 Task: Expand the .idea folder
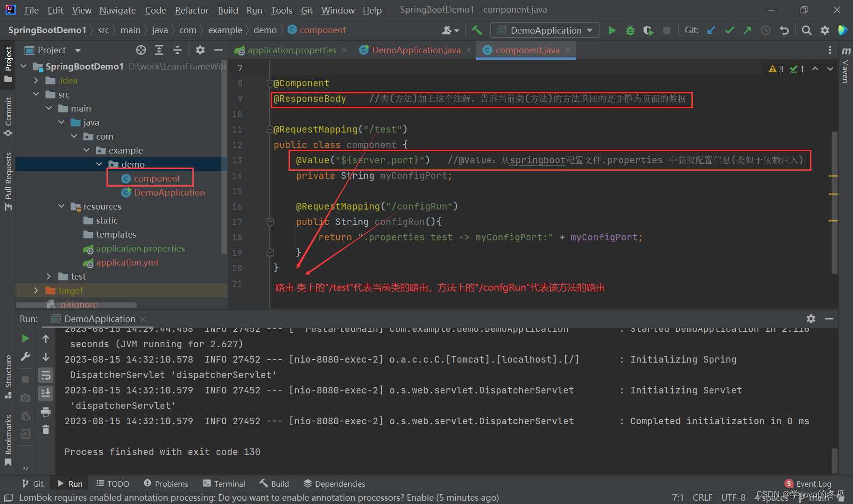coord(36,81)
